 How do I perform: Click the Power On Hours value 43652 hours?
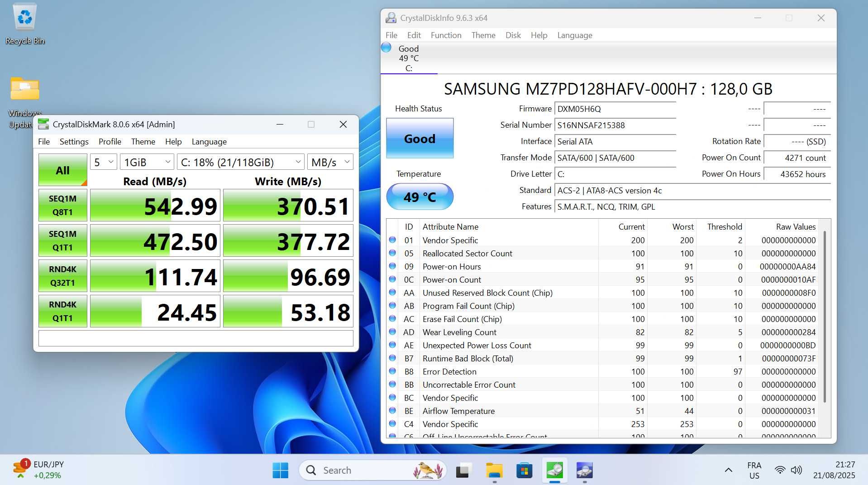point(797,174)
